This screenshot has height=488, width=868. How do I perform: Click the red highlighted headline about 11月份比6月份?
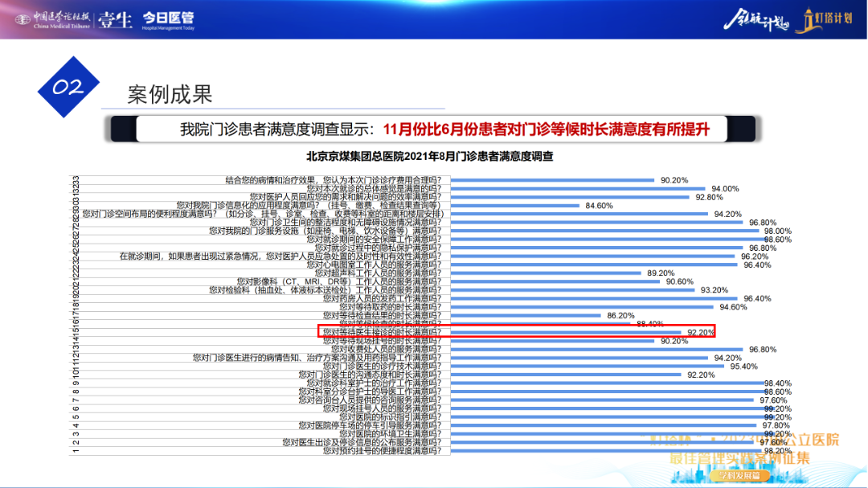[x=547, y=129]
